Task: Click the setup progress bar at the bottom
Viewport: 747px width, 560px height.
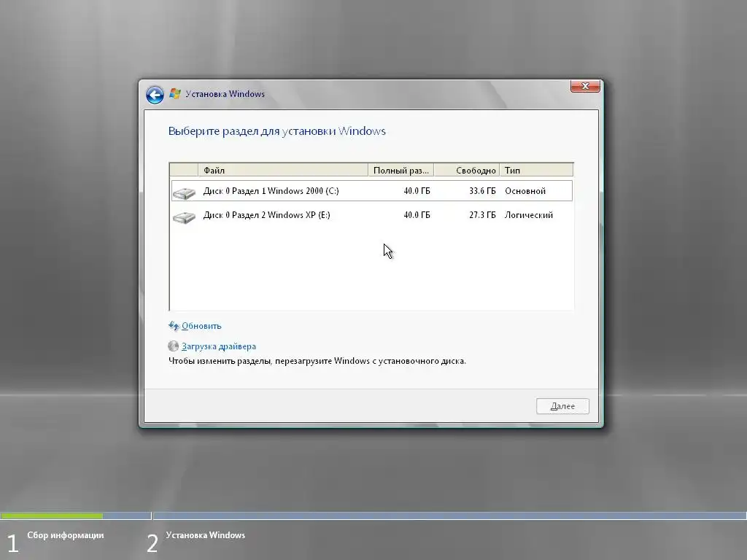Action: (x=373, y=516)
